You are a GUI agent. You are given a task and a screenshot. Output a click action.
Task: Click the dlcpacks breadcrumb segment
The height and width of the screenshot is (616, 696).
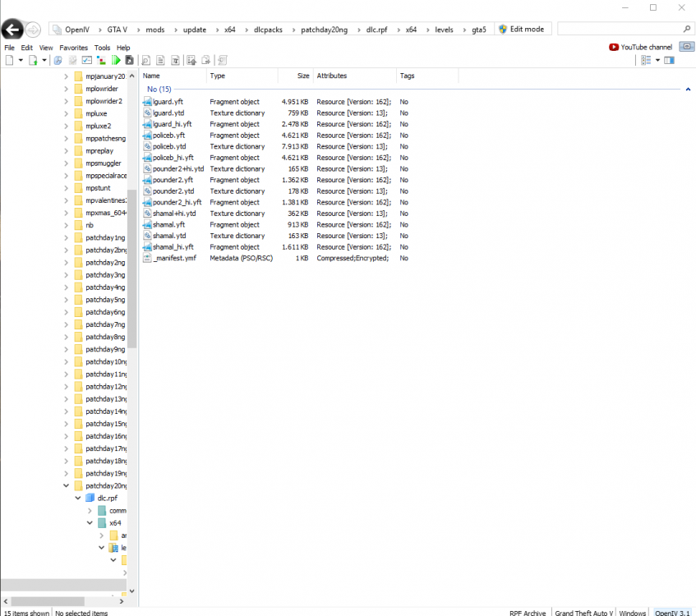268,30
